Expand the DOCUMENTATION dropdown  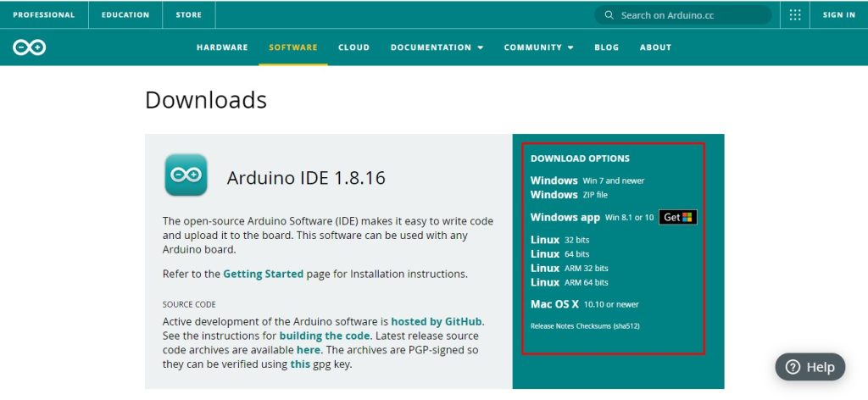tap(437, 47)
